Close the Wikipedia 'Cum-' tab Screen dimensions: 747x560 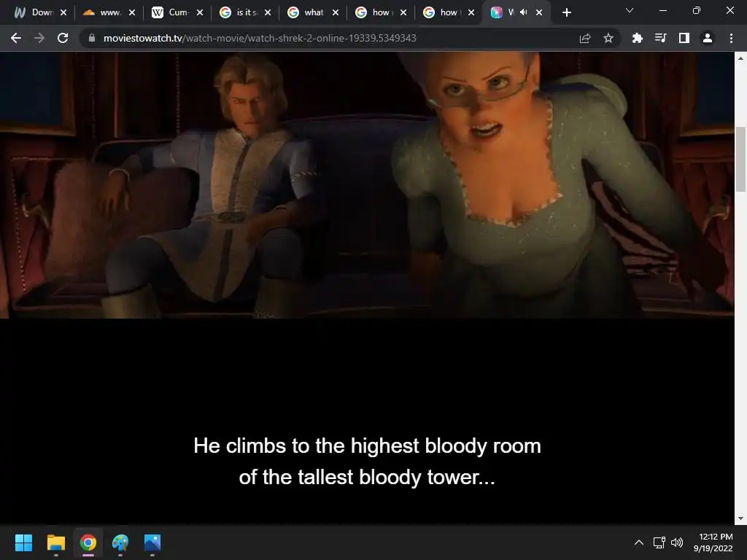[x=200, y=12]
